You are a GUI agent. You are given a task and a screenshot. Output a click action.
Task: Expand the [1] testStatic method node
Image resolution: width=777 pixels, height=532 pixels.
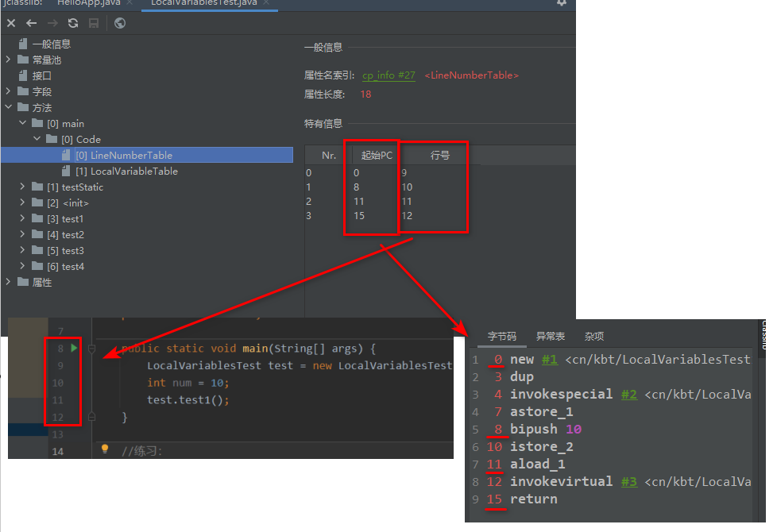coord(22,187)
